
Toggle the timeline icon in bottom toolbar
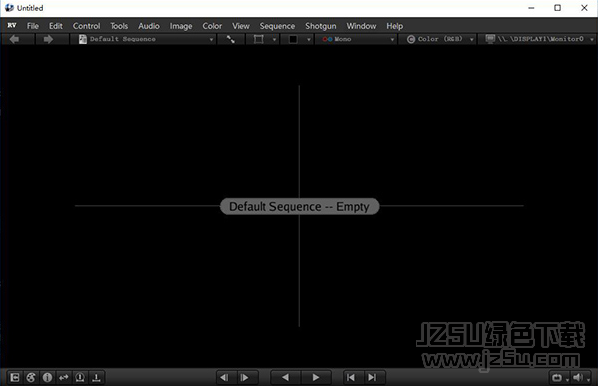click(96, 378)
